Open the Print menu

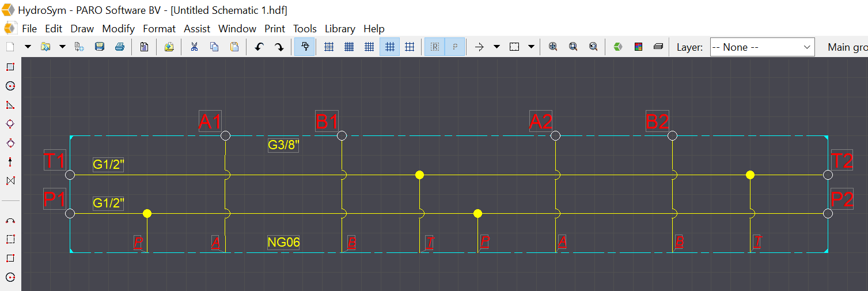pyautogui.click(x=275, y=29)
